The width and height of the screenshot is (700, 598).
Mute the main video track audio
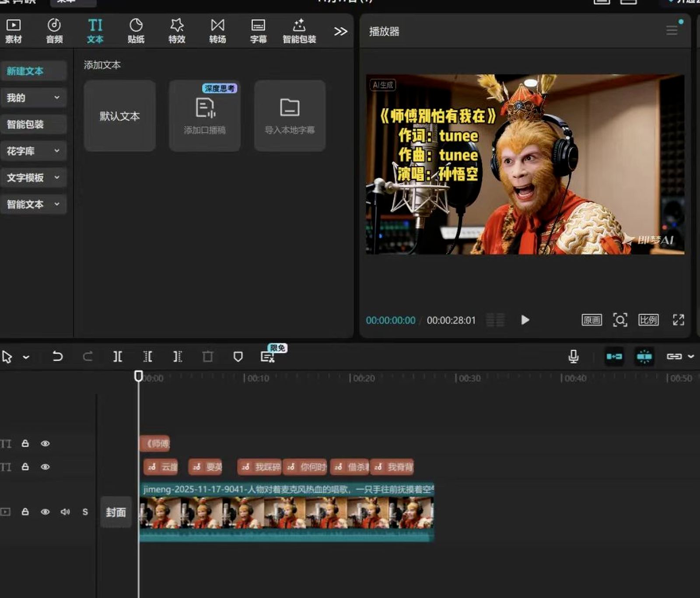click(65, 512)
